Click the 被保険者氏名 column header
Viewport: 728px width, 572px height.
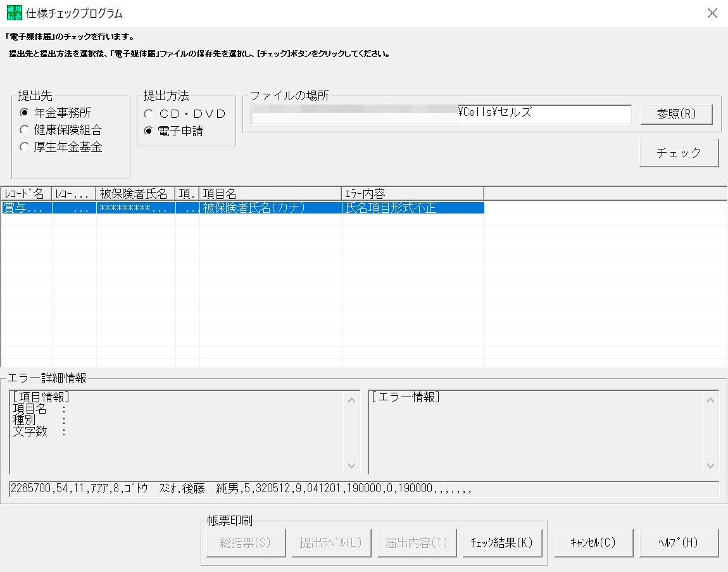135,193
